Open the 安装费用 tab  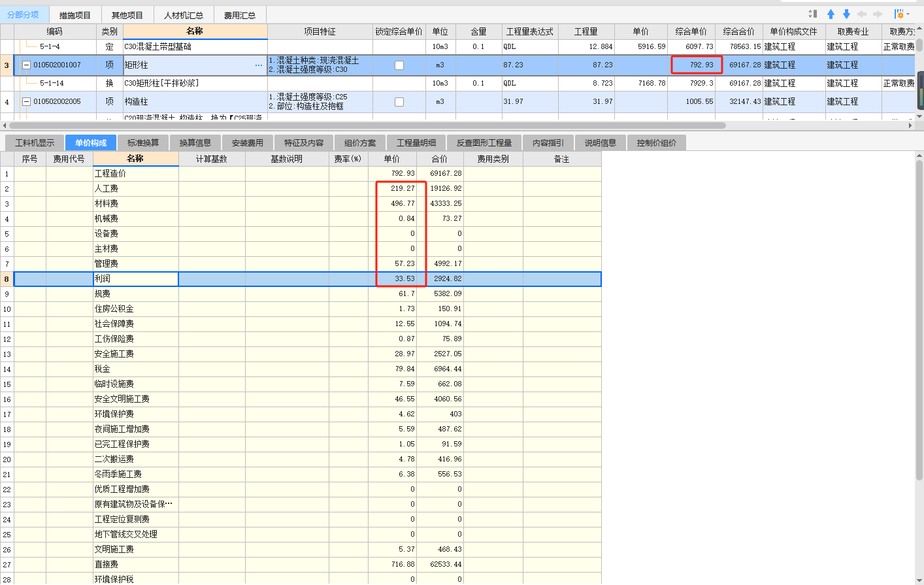pos(248,142)
